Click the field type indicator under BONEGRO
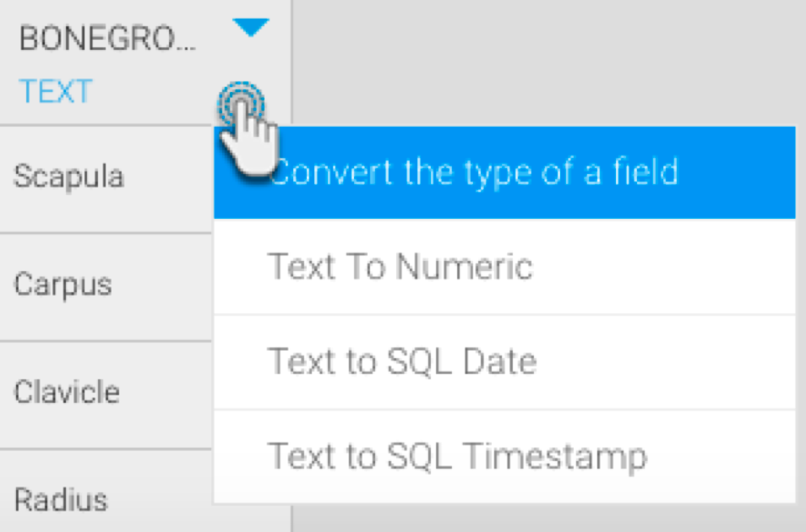Screen dimensions: 806x532 56,91
